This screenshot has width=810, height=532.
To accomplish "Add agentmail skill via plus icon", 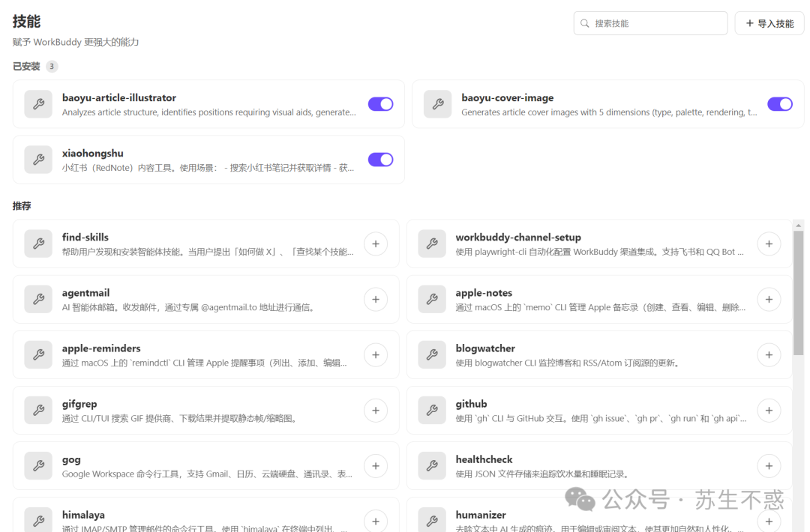I will [376, 299].
